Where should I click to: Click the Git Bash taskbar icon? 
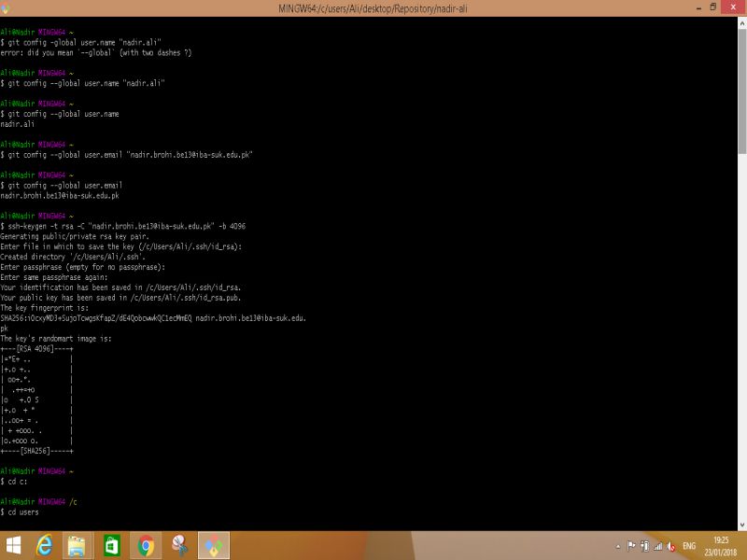(214, 546)
